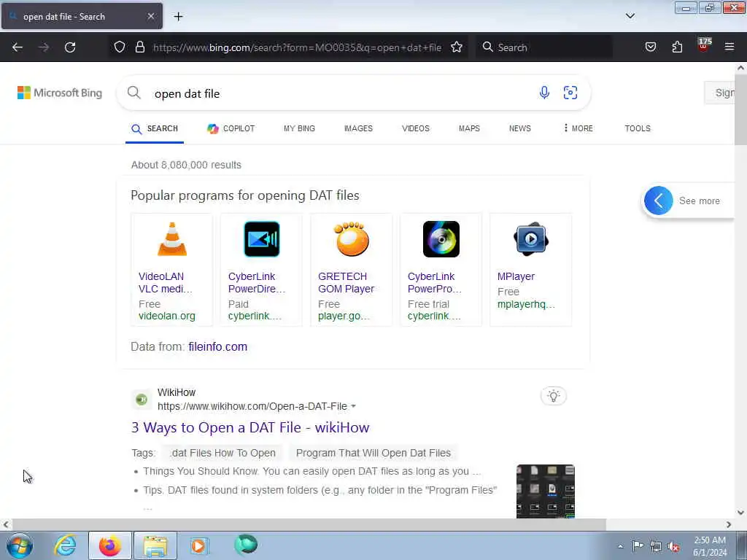Close the 'open dat file - Search' tab
Image resolution: width=747 pixels, height=560 pixels.
[150, 16]
